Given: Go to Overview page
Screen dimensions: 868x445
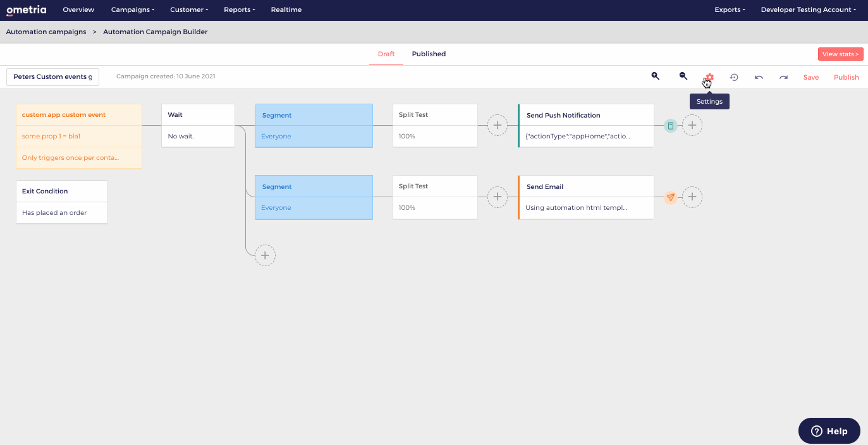Looking at the screenshot, I should [x=78, y=10].
